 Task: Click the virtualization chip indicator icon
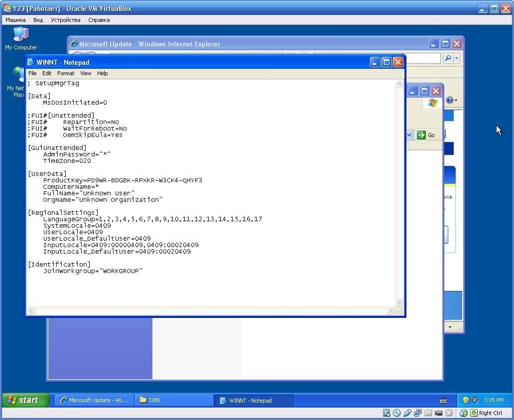pyautogui.click(x=449, y=413)
